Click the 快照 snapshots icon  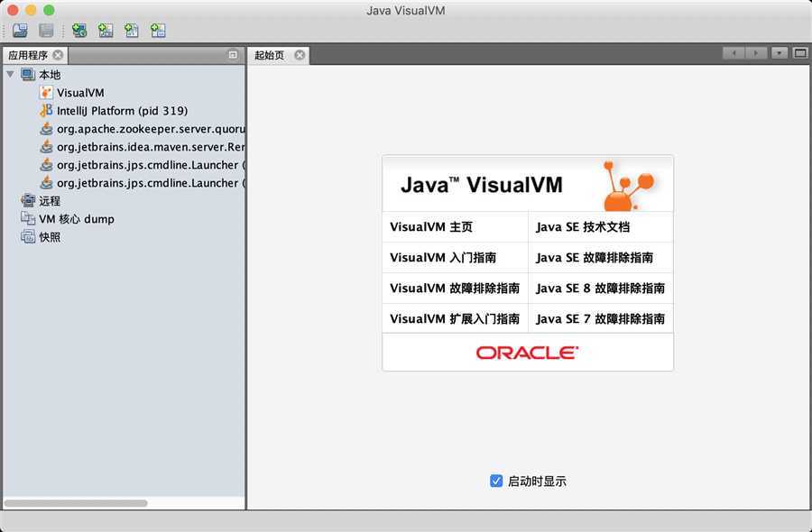point(27,236)
